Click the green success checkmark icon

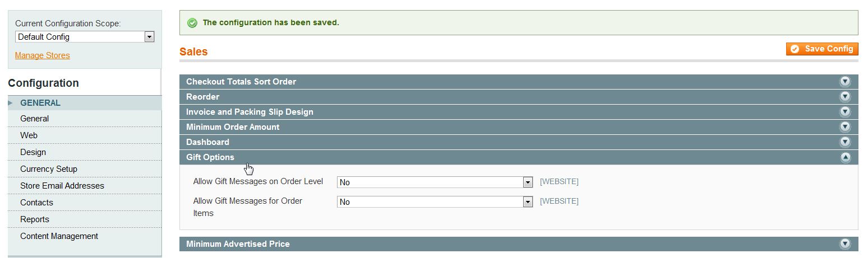click(192, 23)
